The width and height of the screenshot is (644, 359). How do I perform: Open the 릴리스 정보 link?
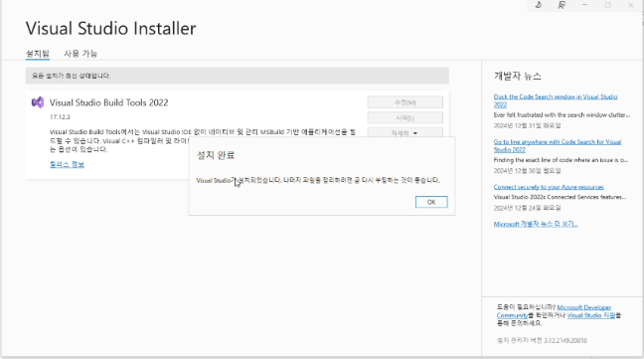pyautogui.click(x=67, y=164)
